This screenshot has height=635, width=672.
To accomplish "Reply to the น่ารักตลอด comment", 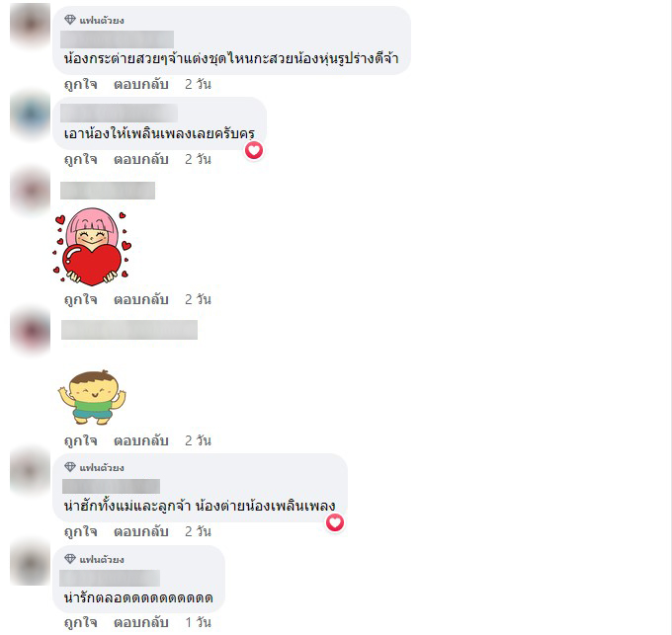I will pos(140,622).
